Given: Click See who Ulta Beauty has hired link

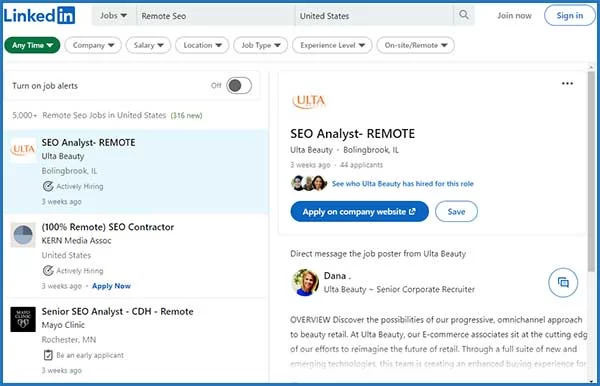Looking at the screenshot, I should pyautogui.click(x=403, y=184).
